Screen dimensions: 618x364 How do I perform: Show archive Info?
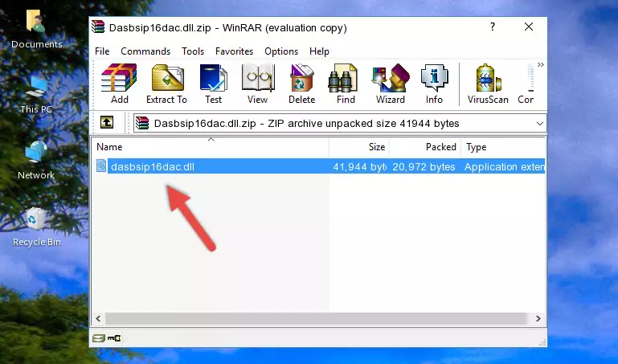click(x=434, y=84)
